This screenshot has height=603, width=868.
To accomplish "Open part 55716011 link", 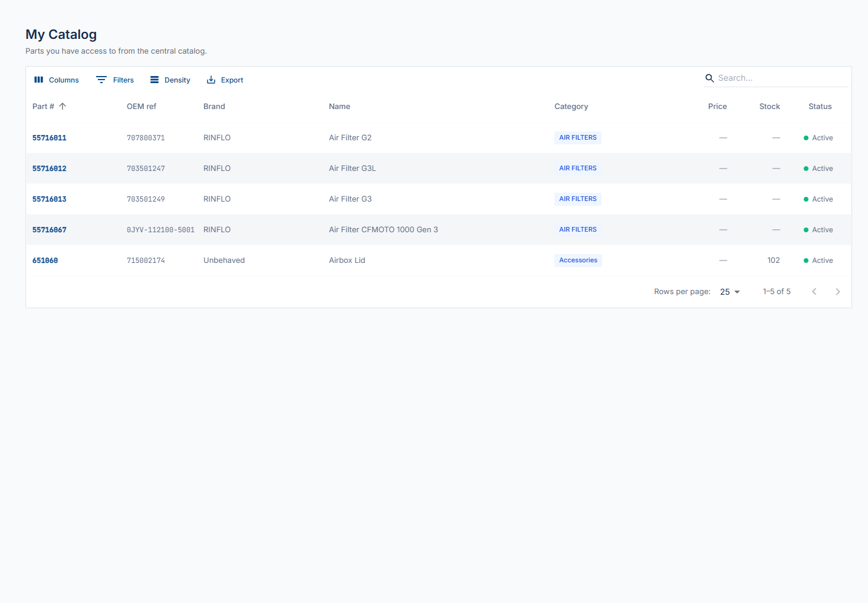I will [50, 138].
